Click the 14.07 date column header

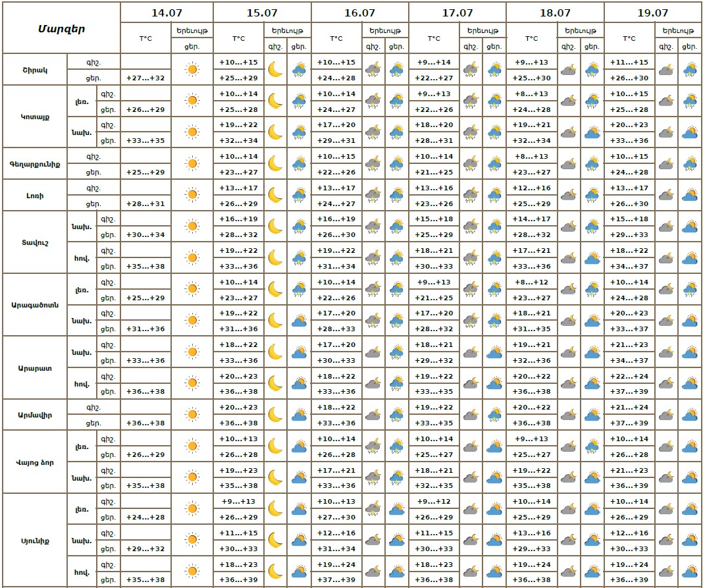pyautogui.click(x=167, y=13)
